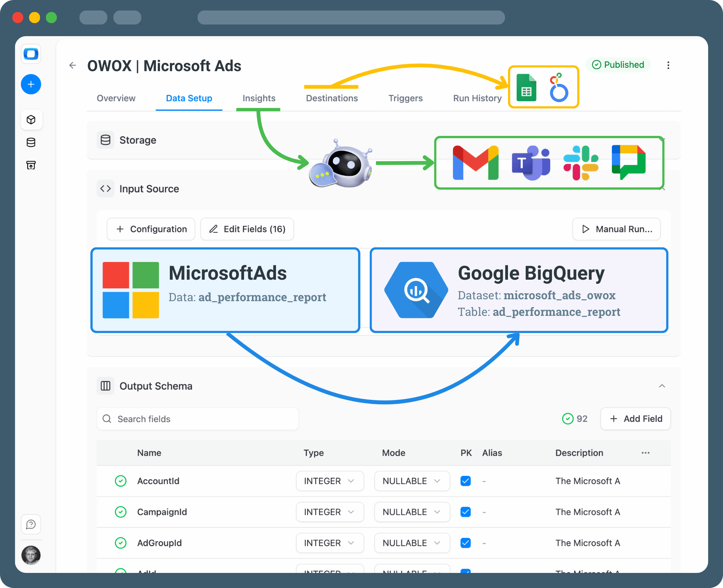The width and height of the screenshot is (723, 588).
Task: Click the Search fields input box
Action: point(198,419)
